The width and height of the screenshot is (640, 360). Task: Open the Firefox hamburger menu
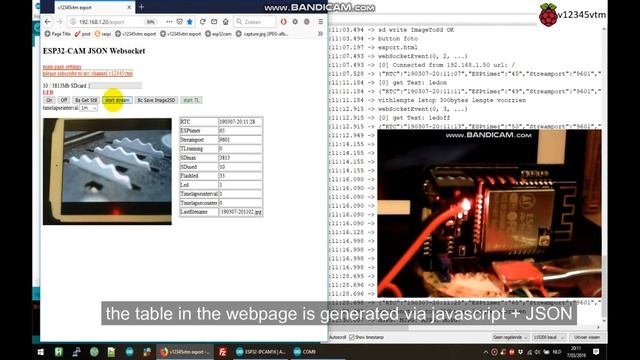(x=320, y=22)
